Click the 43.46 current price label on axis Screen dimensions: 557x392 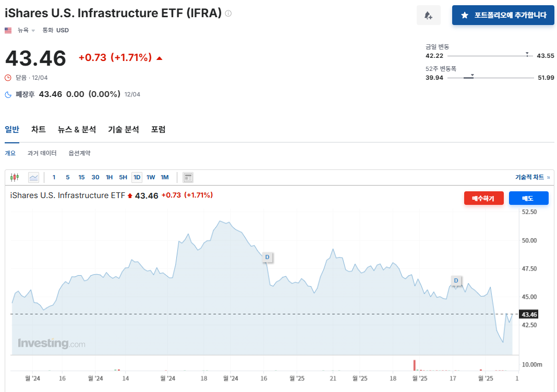pyautogui.click(x=529, y=314)
